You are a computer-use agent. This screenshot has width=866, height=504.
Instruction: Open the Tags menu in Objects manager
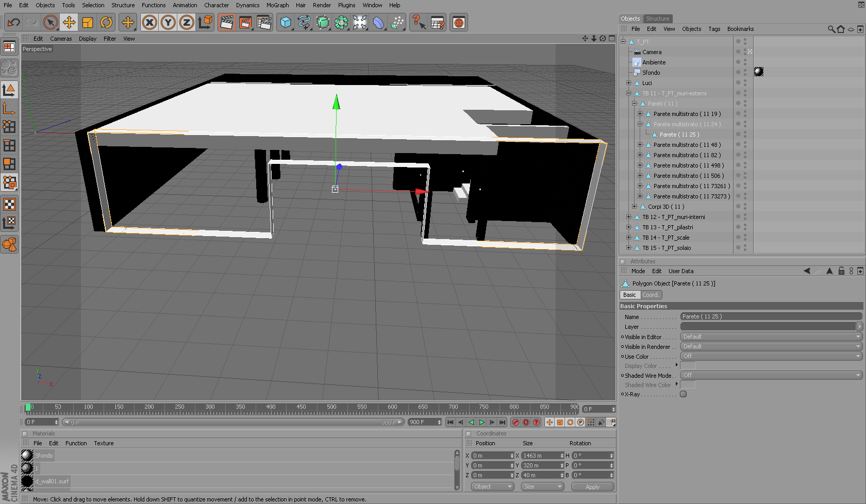pyautogui.click(x=714, y=29)
